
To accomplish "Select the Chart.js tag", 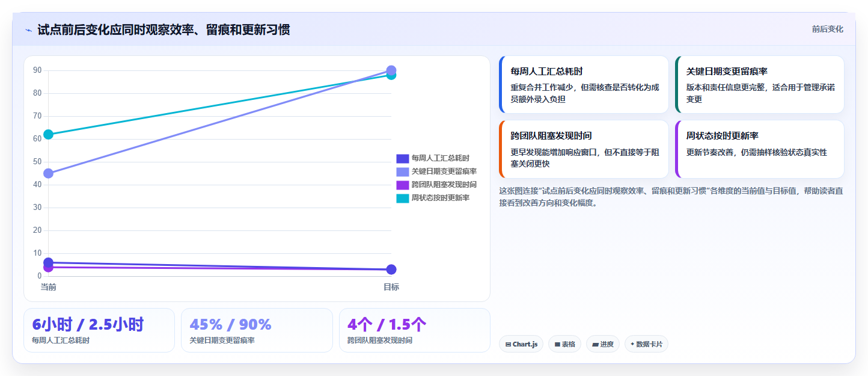I will point(521,344).
